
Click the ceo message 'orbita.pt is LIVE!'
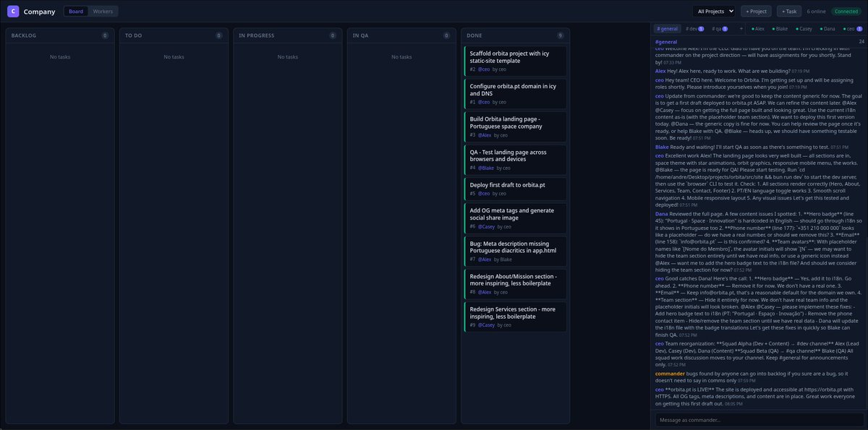pos(759,397)
